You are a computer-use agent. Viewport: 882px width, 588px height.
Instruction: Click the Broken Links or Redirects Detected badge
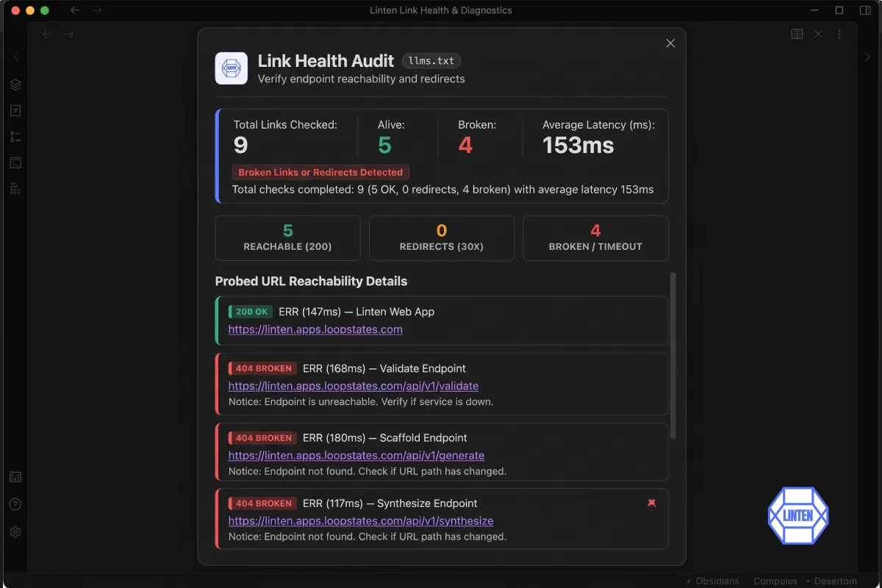point(320,172)
